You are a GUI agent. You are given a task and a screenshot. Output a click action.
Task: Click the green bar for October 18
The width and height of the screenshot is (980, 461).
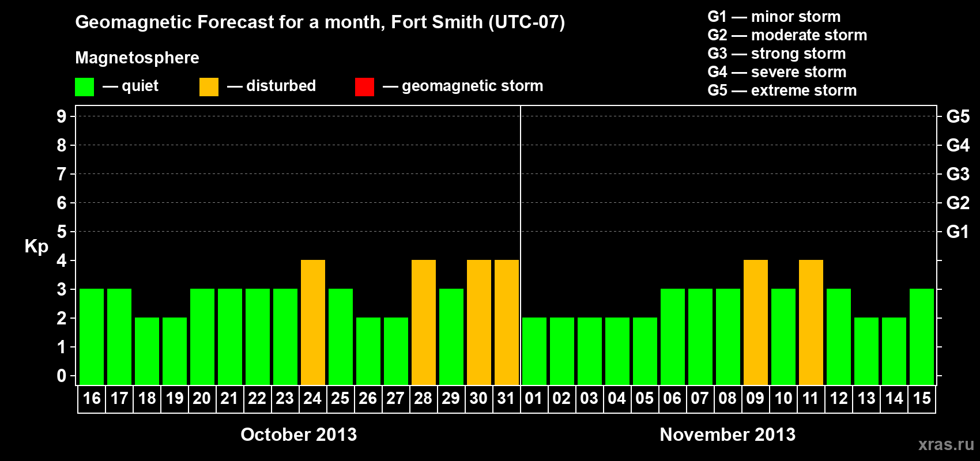[147, 351]
